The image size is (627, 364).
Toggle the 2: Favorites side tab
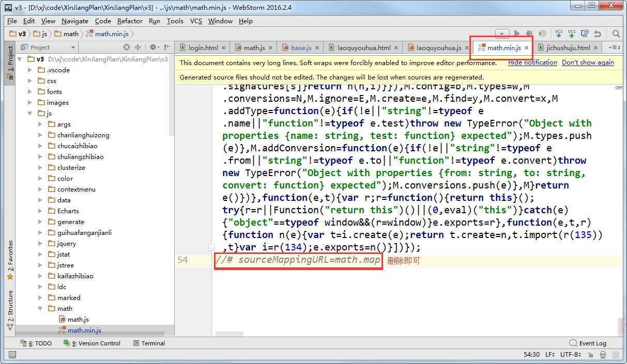[x=10, y=260]
